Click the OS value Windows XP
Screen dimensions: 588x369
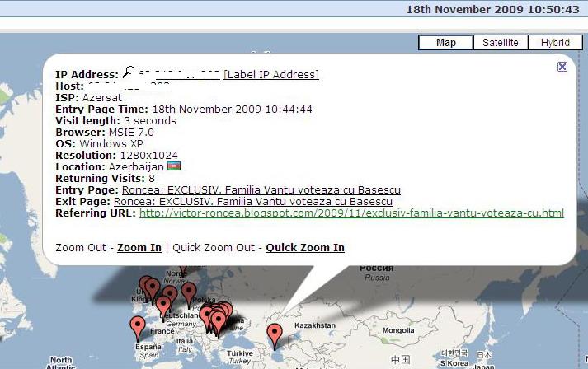pos(111,144)
